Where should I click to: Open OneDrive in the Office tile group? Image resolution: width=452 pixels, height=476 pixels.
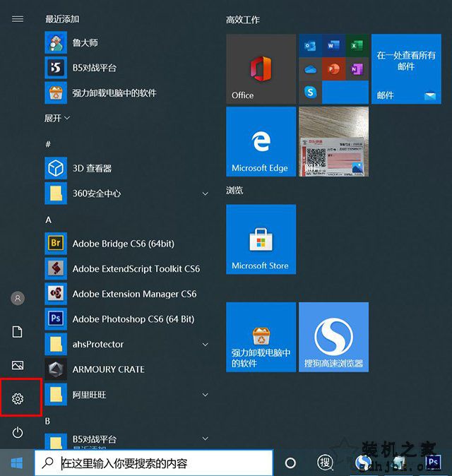(x=310, y=69)
